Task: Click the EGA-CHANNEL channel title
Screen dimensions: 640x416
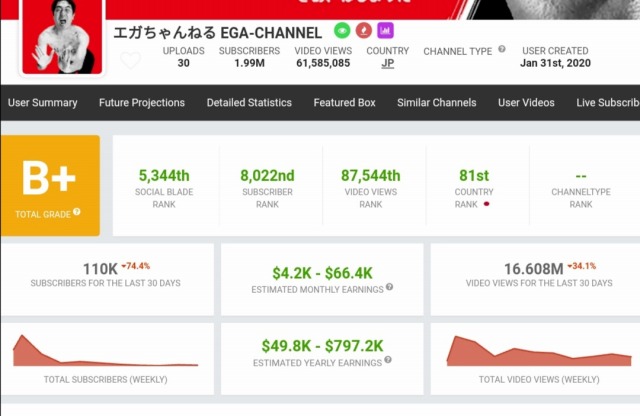Action: (218, 33)
